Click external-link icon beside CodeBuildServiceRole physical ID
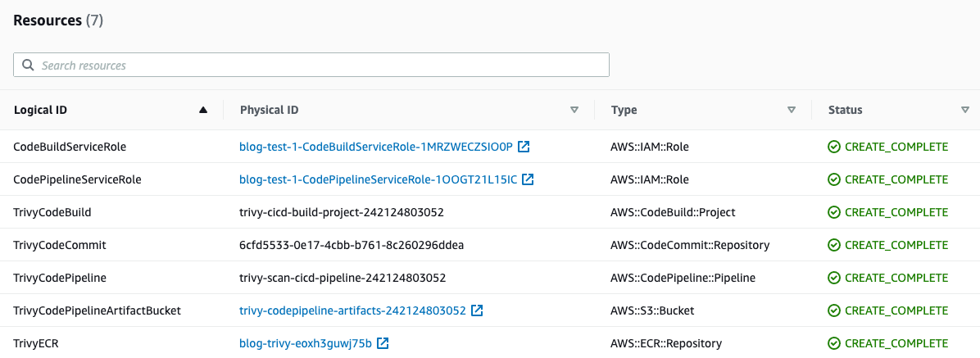The height and width of the screenshot is (358, 980). coord(524,147)
